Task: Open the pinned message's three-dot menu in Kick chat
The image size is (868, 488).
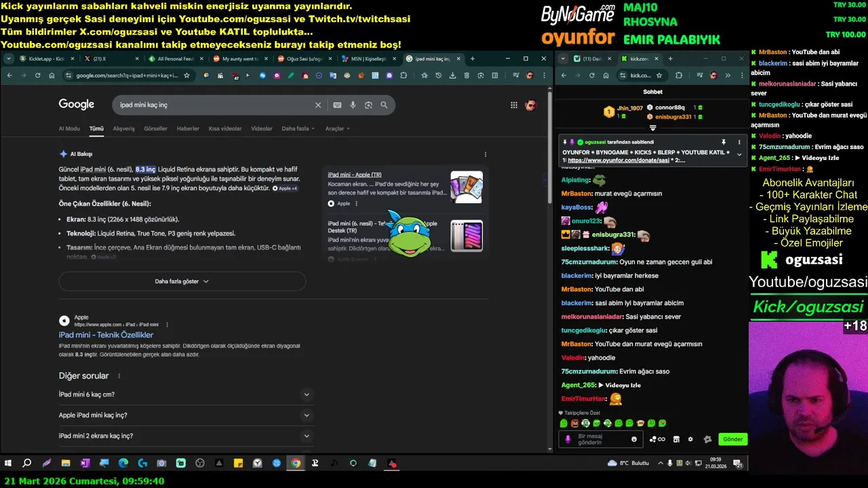Action: tap(739, 142)
